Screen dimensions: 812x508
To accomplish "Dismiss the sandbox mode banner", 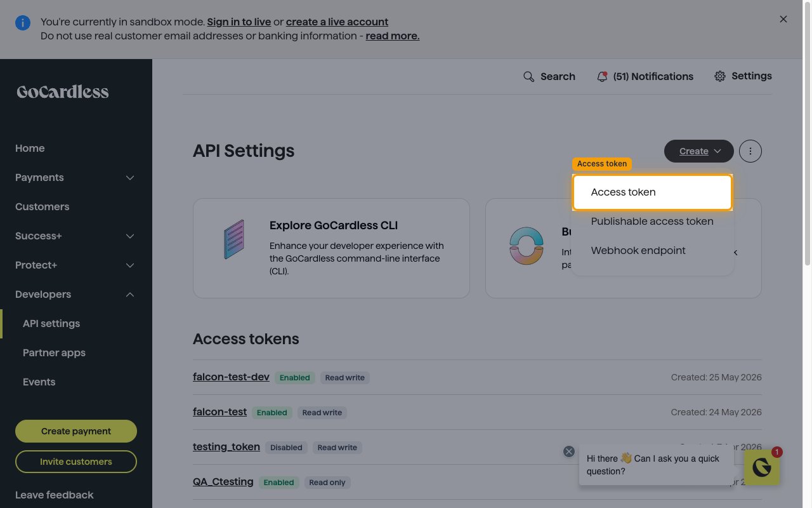I will pyautogui.click(x=783, y=19).
